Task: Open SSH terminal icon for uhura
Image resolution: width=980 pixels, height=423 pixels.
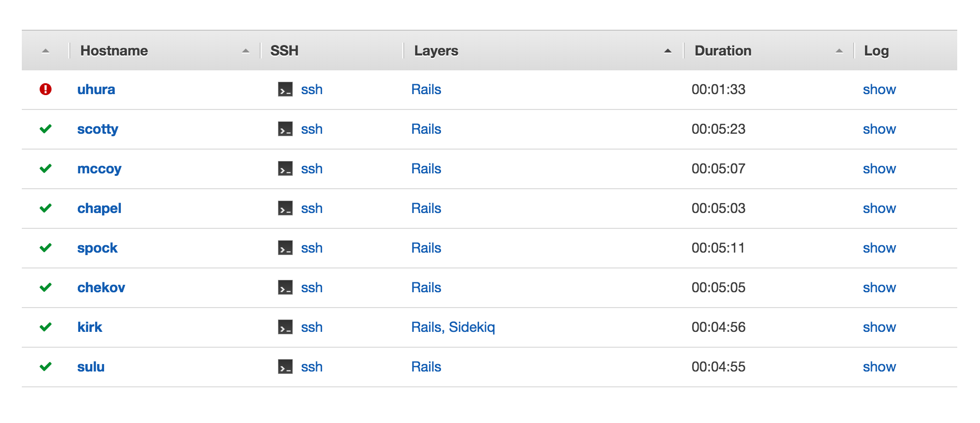Action: click(x=285, y=90)
